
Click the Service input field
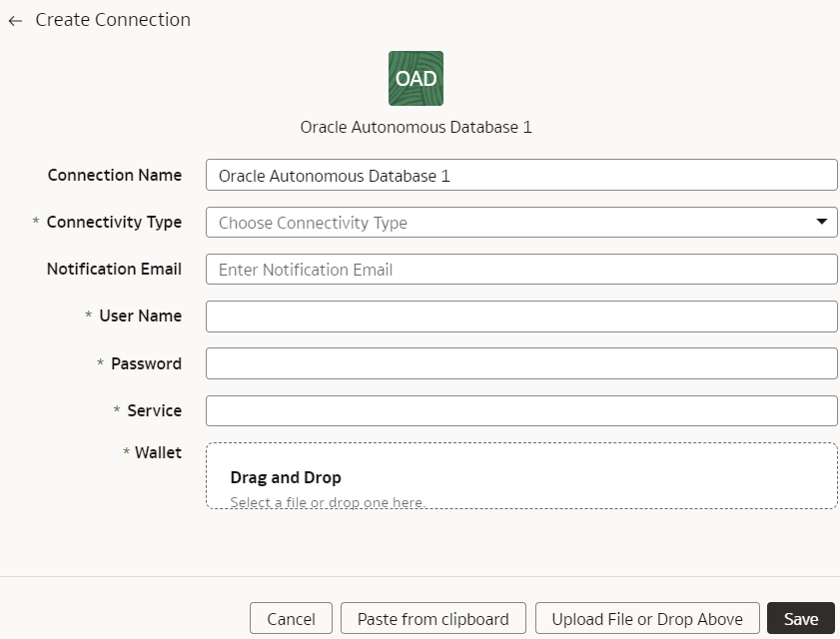[521, 410]
